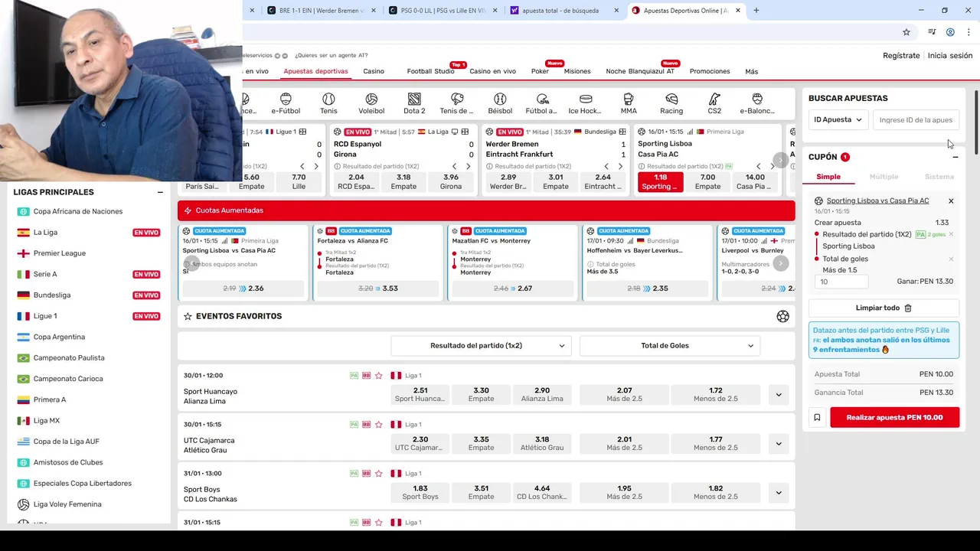Select boosted 2.36 odds for Sporting Lisboa
980x551 pixels.
243,289
